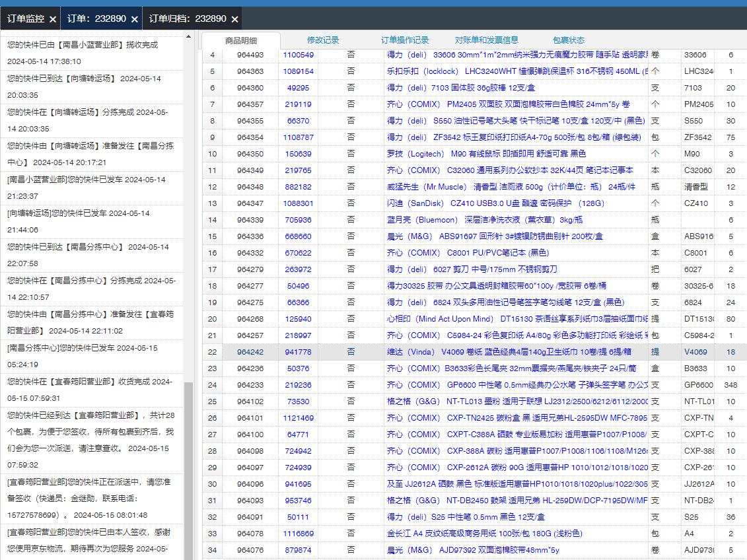Screen dimensions: 747x560
Task: Open the 闪迪 CZ410 U盘 product link
Action: pyautogui.click(x=495, y=203)
